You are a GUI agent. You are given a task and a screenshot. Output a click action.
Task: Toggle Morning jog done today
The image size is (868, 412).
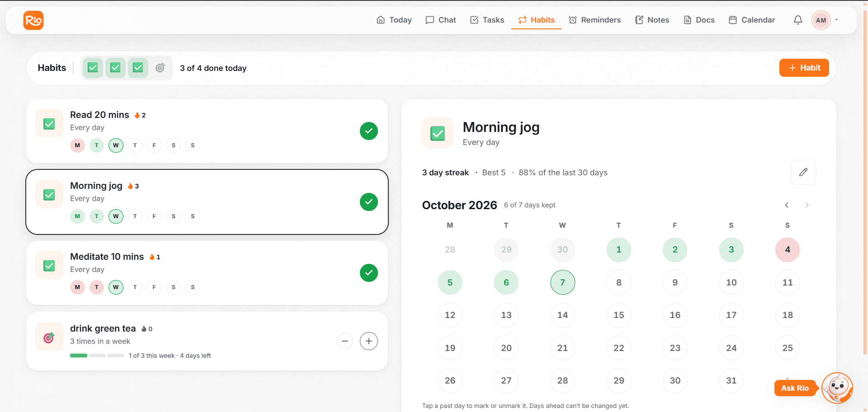tap(369, 202)
